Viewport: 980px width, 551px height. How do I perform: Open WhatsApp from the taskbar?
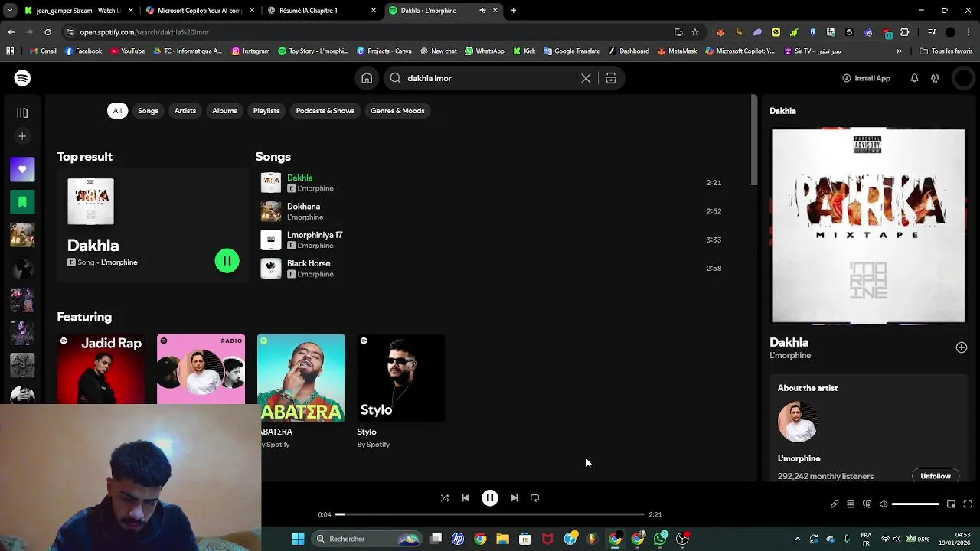pyautogui.click(x=660, y=539)
